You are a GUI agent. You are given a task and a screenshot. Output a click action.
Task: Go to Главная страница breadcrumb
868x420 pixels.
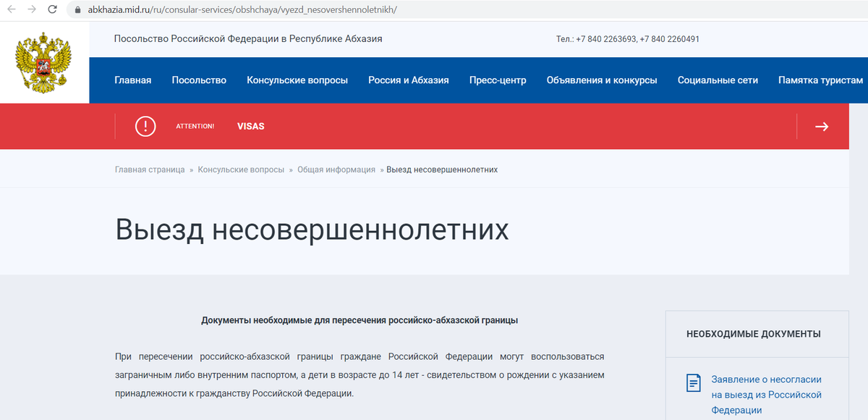(x=150, y=169)
